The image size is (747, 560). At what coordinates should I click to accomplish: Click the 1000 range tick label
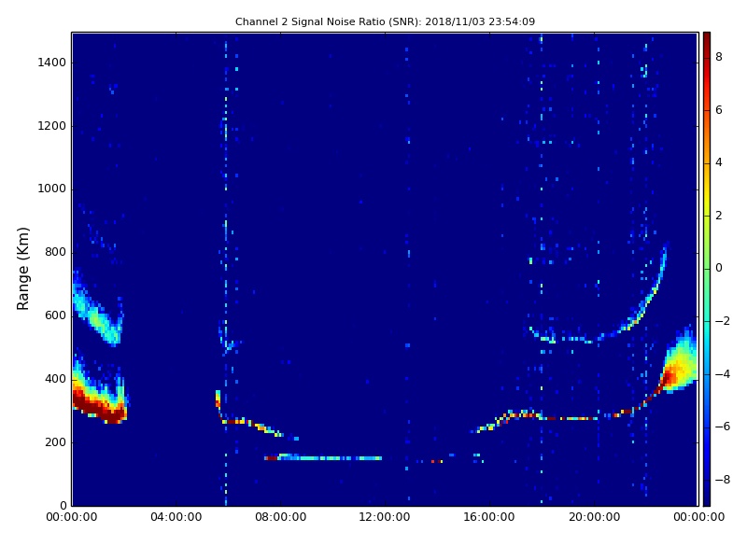[x=52, y=189]
